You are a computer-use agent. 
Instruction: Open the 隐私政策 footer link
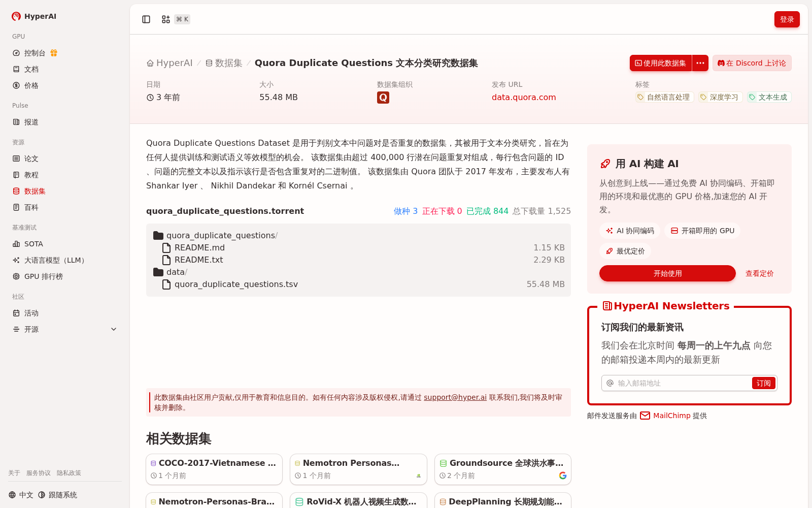pyautogui.click(x=69, y=473)
